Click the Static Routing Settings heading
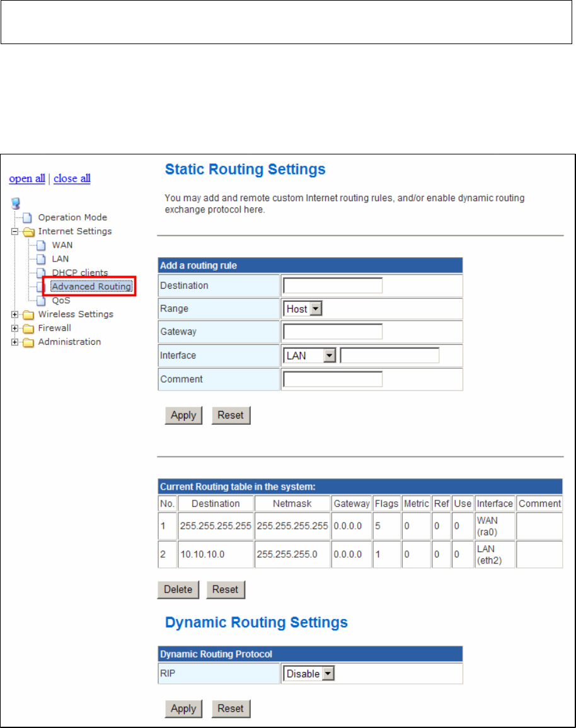Screen dimensions: 576x728 tap(245, 170)
